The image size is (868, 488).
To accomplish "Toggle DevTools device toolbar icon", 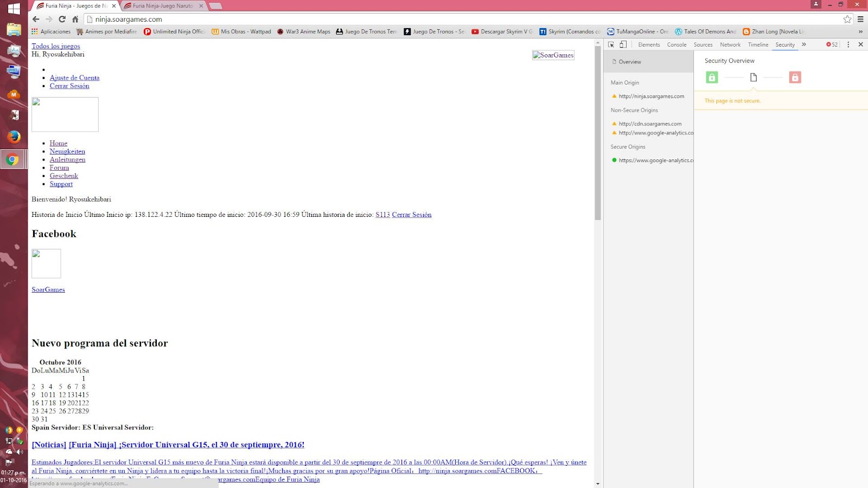I will (x=623, y=44).
